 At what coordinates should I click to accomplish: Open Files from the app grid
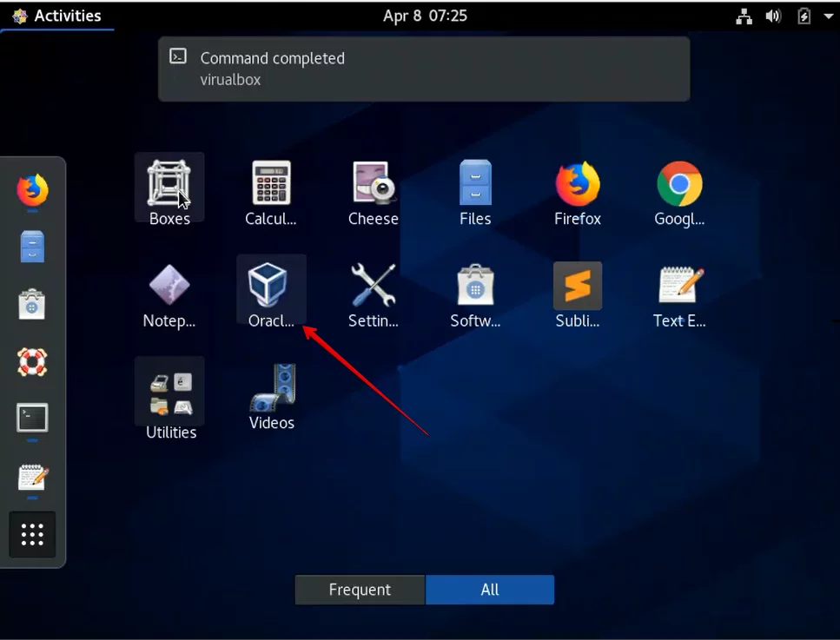click(475, 191)
